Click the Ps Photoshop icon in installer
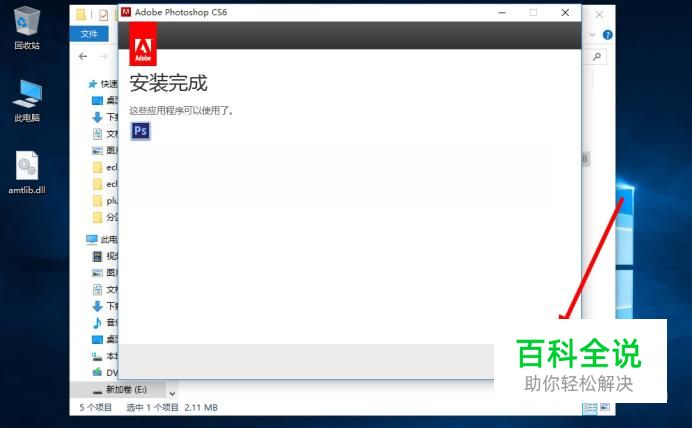The image size is (692, 428). pos(140,131)
